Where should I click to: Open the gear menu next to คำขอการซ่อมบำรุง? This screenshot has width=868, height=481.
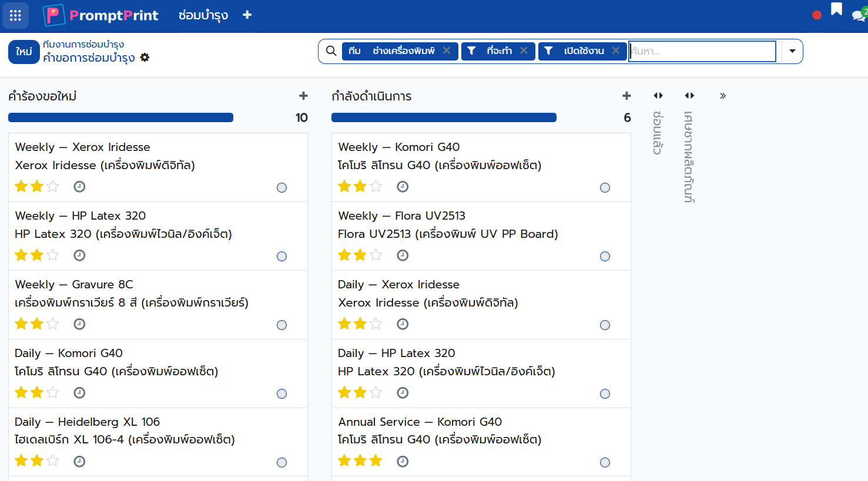tap(145, 58)
